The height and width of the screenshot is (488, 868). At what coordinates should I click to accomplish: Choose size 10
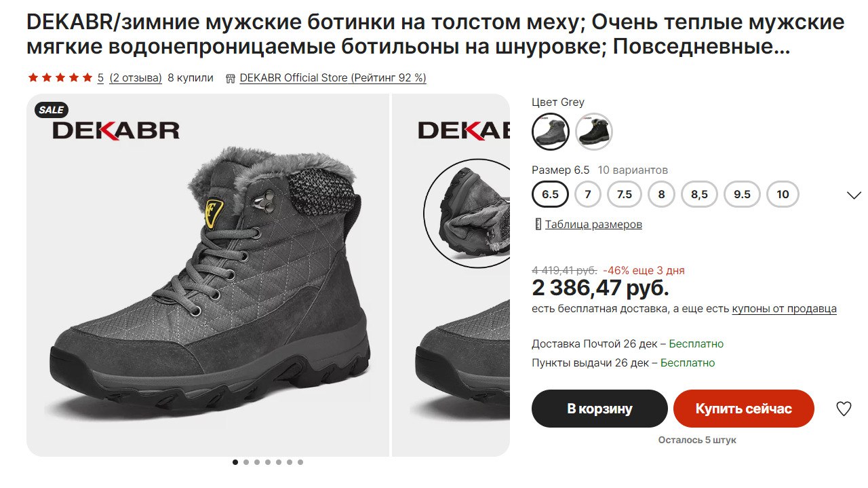pyautogui.click(x=783, y=194)
